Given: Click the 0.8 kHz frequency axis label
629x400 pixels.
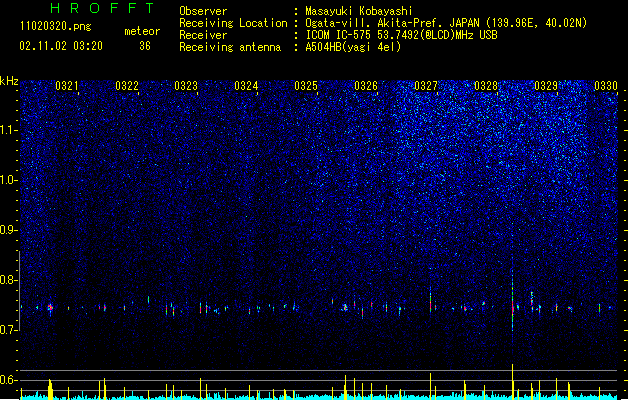Looking at the screenshot, I should [x=9, y=280].
